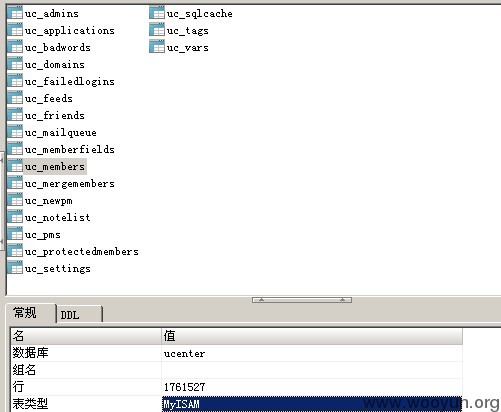The image size is (501, 412).
Task: Click the table icon beside uc_mergemembers
Action: tap(15, 183)
